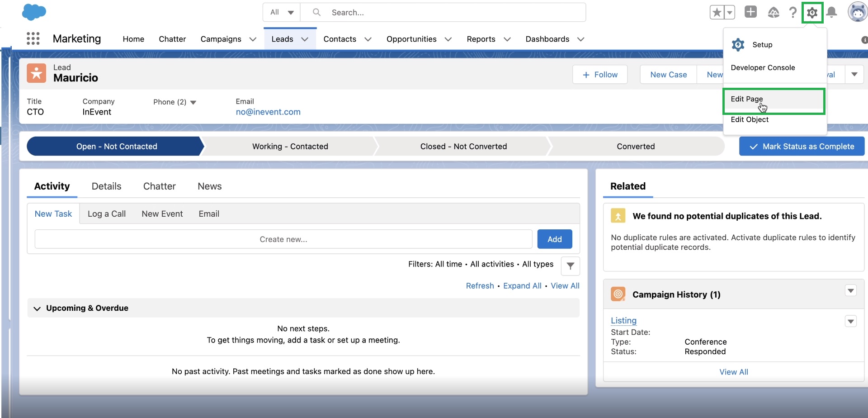The image size is (868, 418).
Task: Open the no@inevent.com email link
Action: pos(268,112)
